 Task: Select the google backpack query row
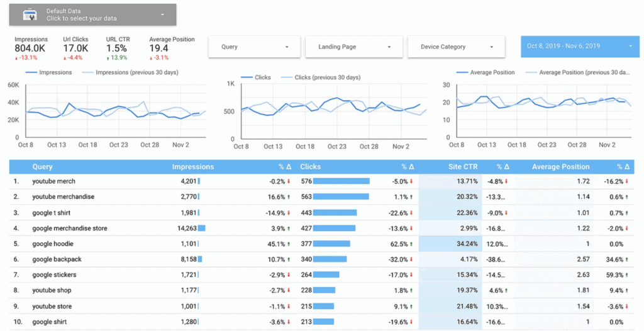[x=321, y=259]
